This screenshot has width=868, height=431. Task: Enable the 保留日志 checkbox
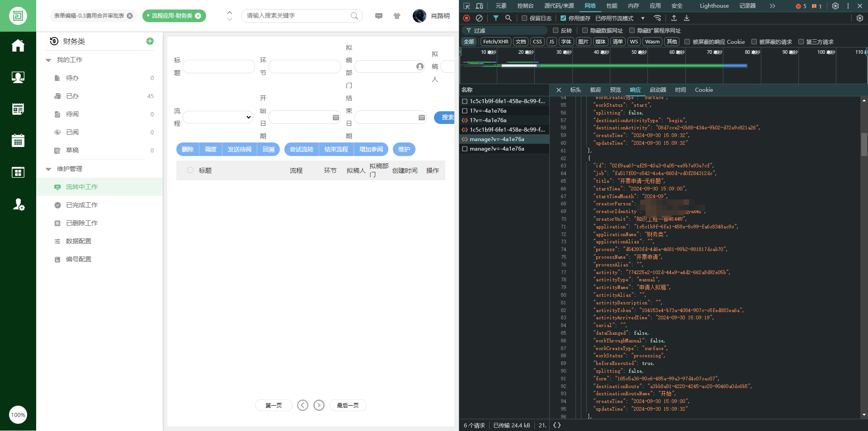pyautogui.click(x=524, y=18)
